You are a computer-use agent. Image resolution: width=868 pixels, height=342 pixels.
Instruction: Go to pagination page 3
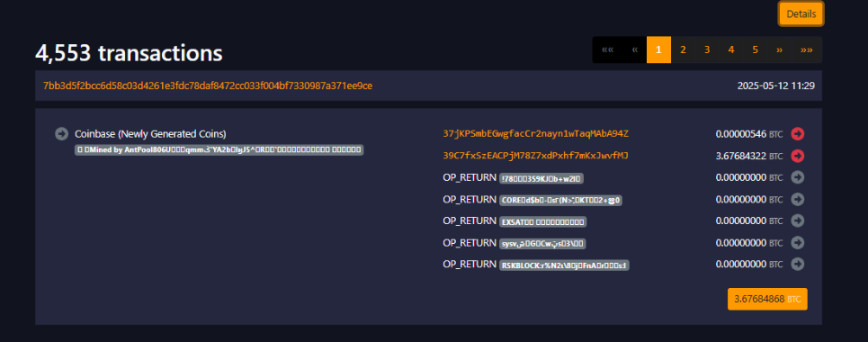click(x=707, y=49)
